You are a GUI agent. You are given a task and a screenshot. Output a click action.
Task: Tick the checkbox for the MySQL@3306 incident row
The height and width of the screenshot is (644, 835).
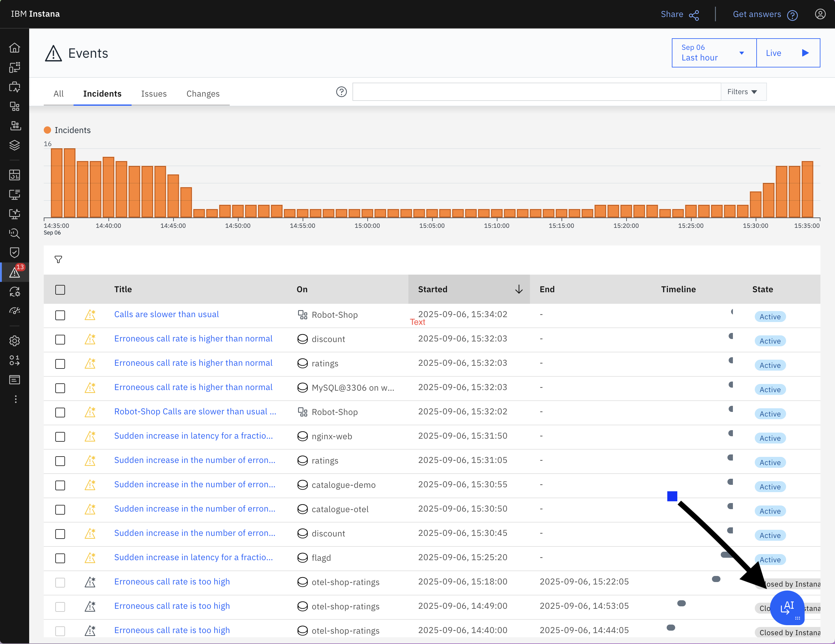(60, 388)
